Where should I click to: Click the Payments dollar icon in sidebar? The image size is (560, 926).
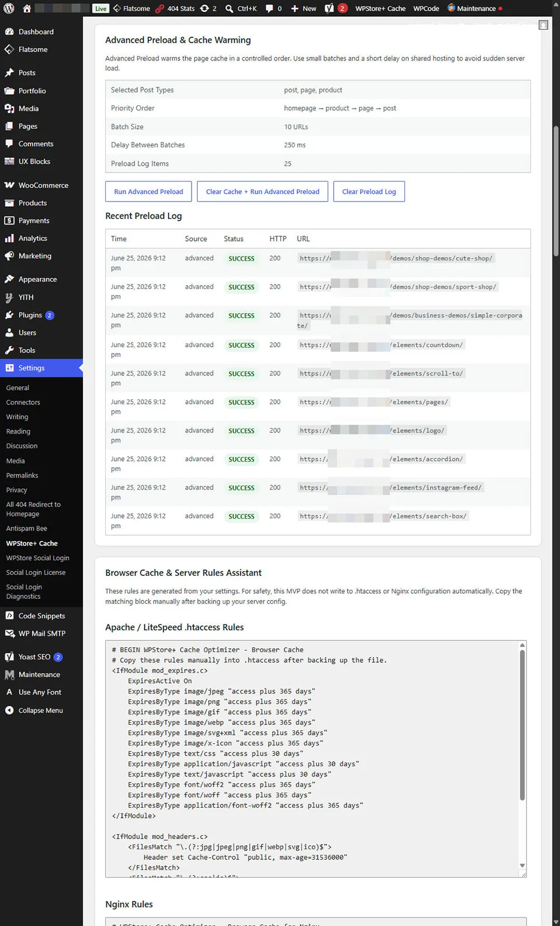pos(9,221)
